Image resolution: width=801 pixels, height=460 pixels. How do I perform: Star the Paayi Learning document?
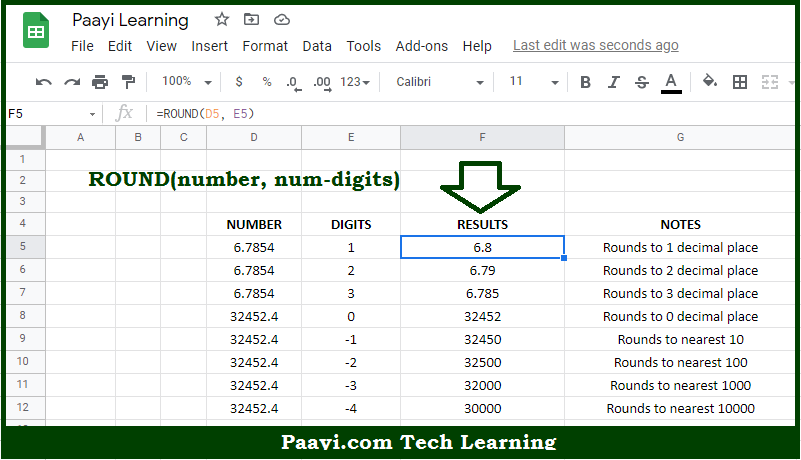pyautogui.click(x=222, y=19)
